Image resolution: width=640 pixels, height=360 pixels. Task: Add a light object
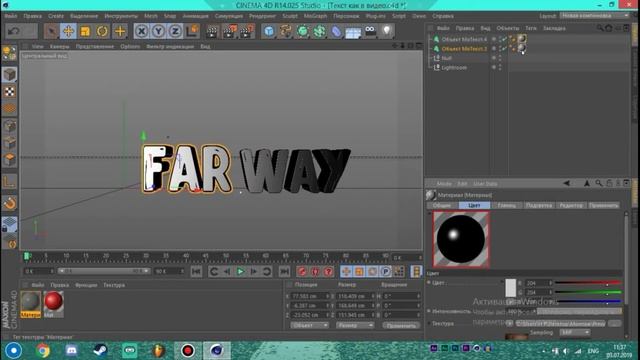pyautogui.click(x=387, y=31)
